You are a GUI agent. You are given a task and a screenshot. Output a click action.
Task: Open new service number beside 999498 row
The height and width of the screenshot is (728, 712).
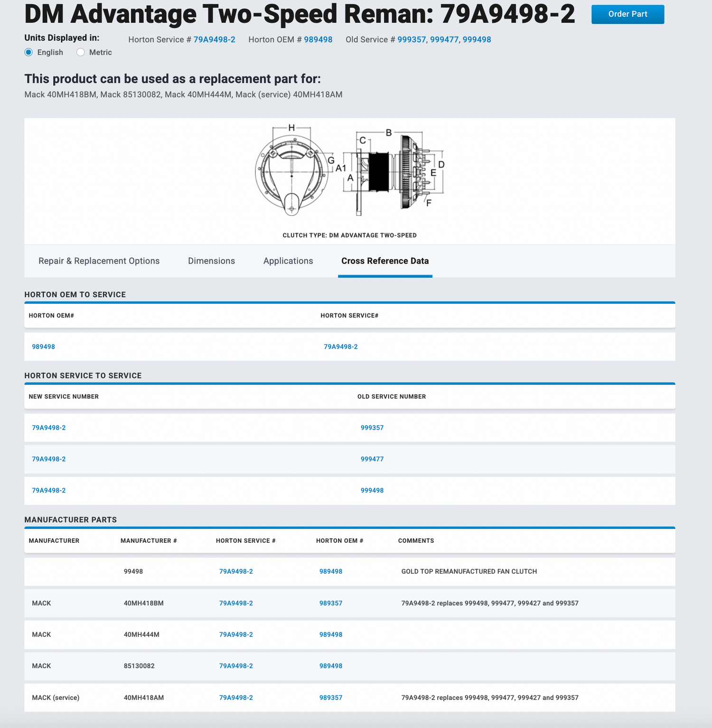[x=49, y=491]
